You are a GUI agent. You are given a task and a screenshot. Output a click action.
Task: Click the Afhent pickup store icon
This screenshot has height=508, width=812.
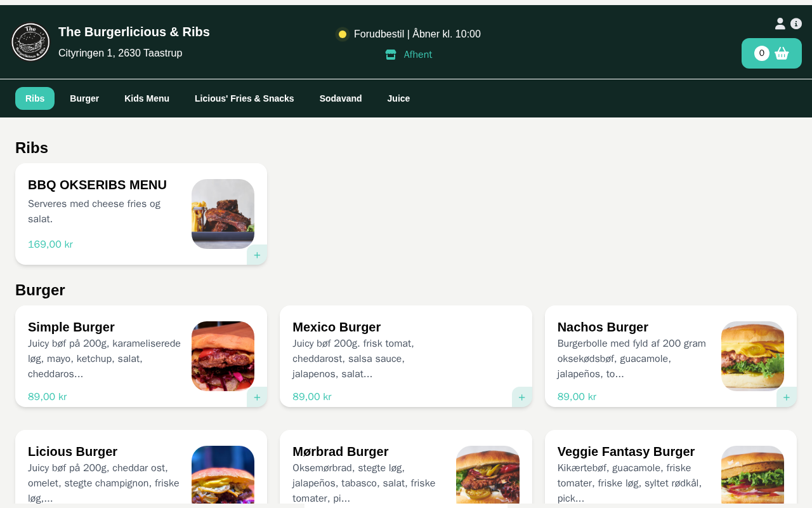point(391,55)
